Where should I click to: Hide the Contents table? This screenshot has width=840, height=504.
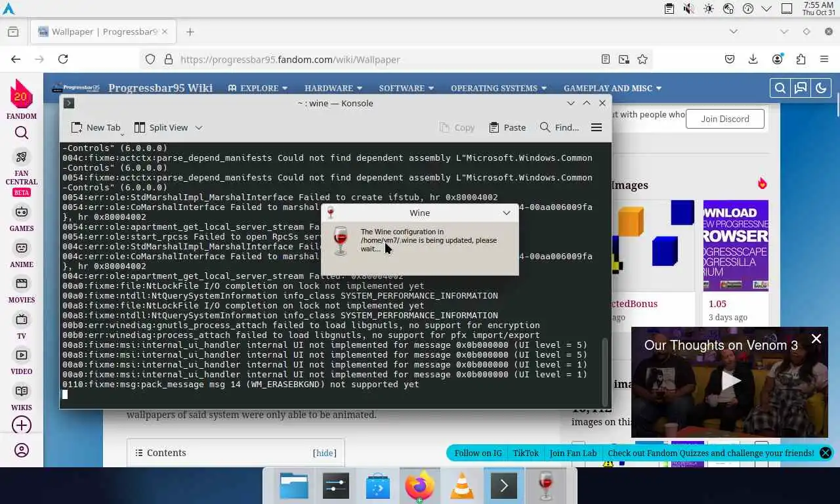324,453
